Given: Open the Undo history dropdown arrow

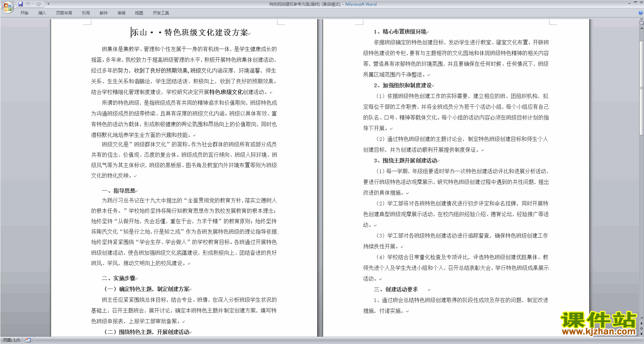Looking at the screenshot, I should pos(33,4).
